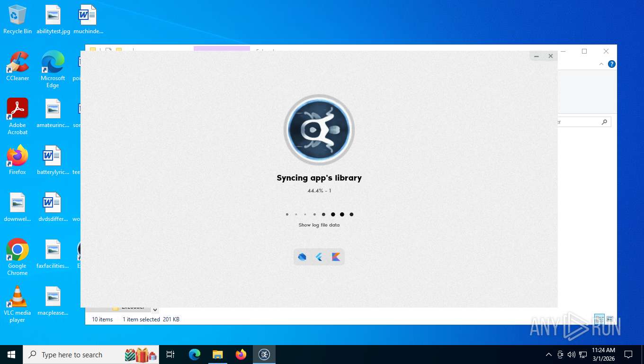The height and width of the screenshot is (364, 644).
Task: Click the running installer app taskbar icon
Action: (x=264, y=355)
